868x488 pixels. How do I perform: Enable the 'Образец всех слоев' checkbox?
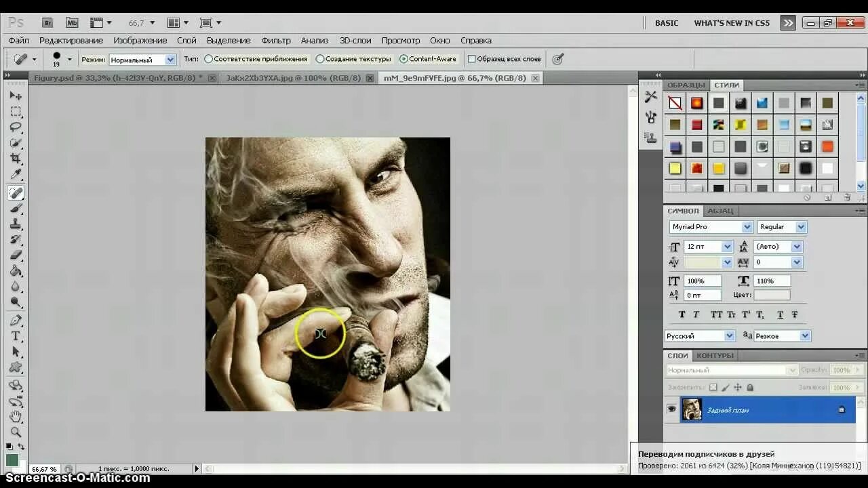[472, 59]
